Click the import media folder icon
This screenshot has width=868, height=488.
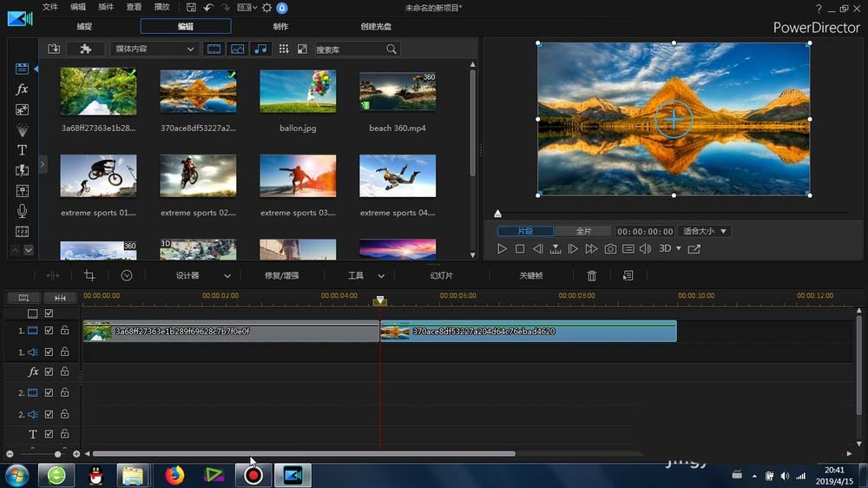click(54, 49)
